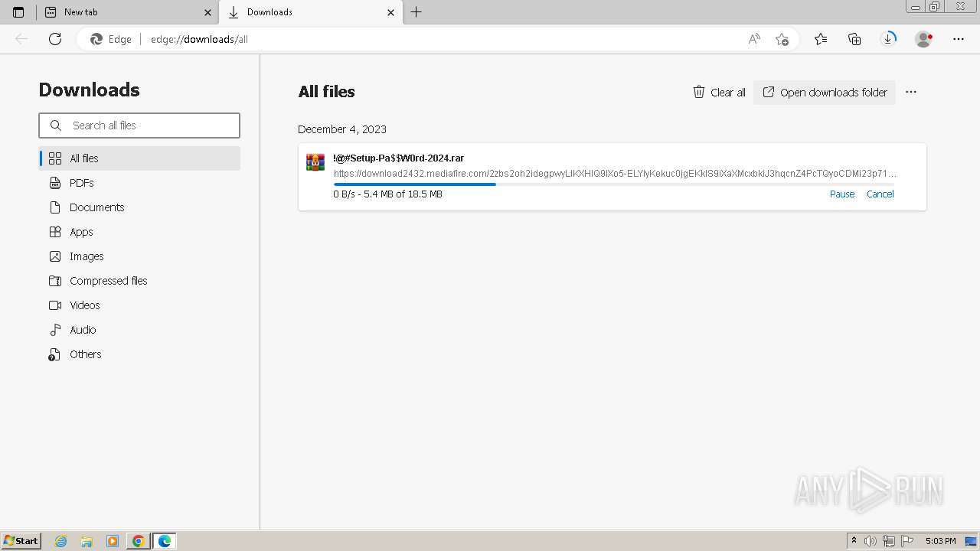Switch to the New tab tab
Image resolution: width=980 pixels, height=551 pixels.
coord(128,12)
